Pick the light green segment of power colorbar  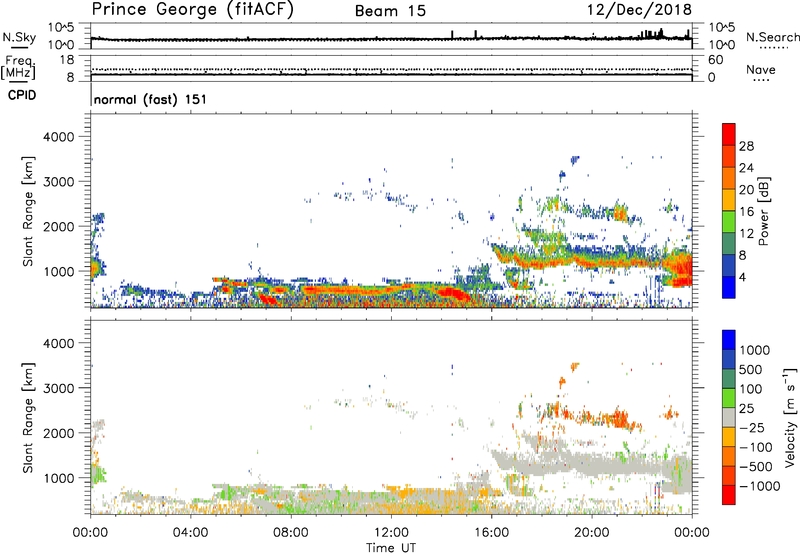tap(729, 221)
